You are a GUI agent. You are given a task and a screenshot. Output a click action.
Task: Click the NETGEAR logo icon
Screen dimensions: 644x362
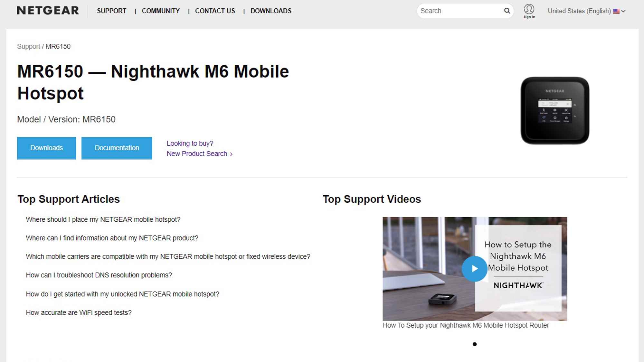[47, 11]
